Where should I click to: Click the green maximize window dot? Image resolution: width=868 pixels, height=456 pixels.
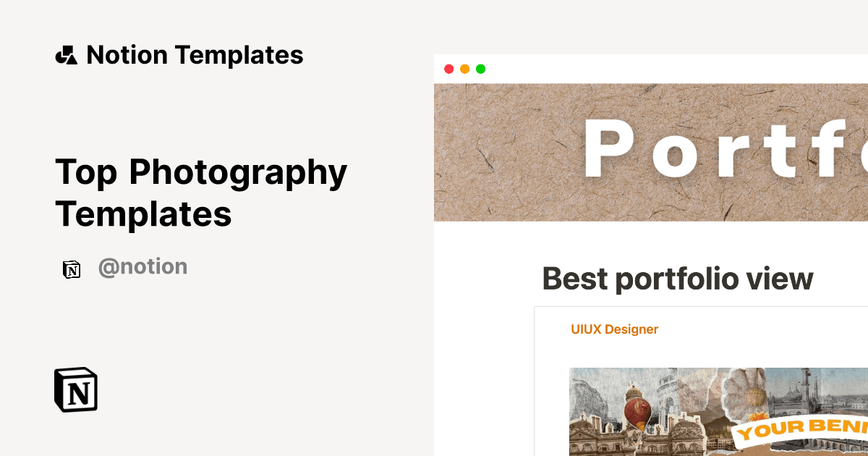point(480,69)
